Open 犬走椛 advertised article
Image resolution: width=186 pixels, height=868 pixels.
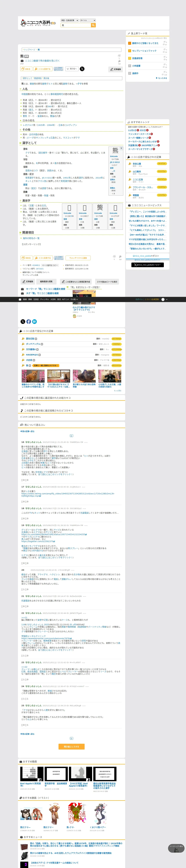pyautogui.click(x=29, y=360)
